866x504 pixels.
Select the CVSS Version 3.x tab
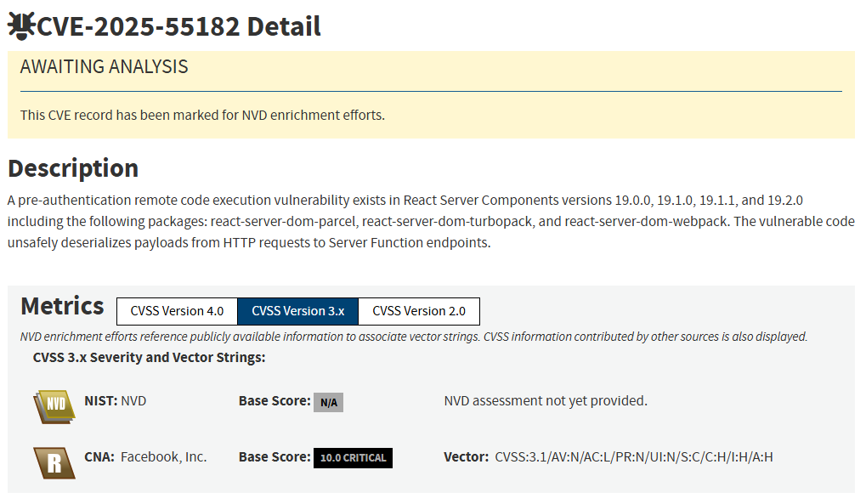(x=298, y=311)
